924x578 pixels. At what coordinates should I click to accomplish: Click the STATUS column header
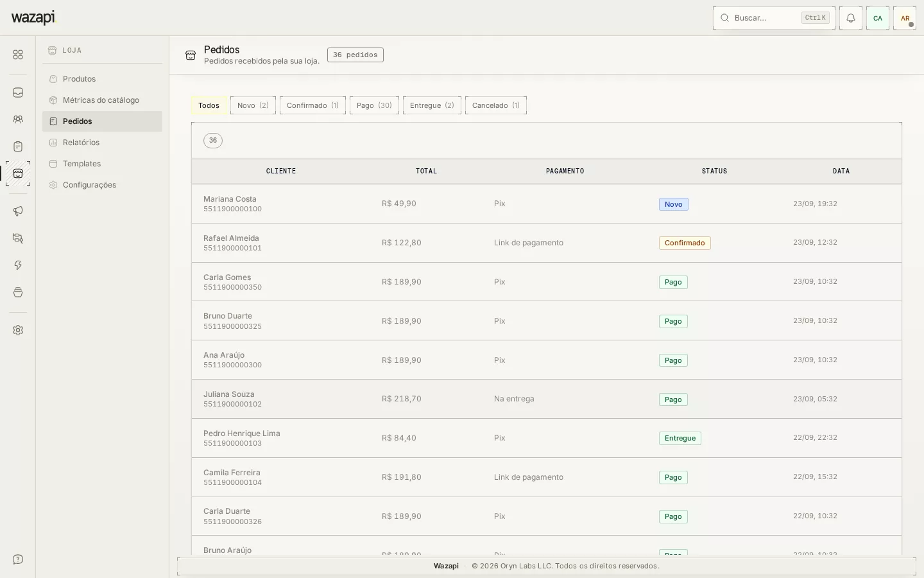[x=714, y=171]
